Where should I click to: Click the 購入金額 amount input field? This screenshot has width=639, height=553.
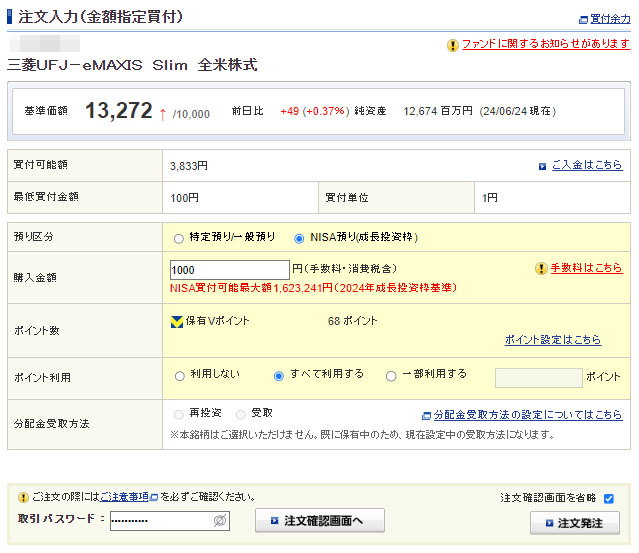point(229,270)
